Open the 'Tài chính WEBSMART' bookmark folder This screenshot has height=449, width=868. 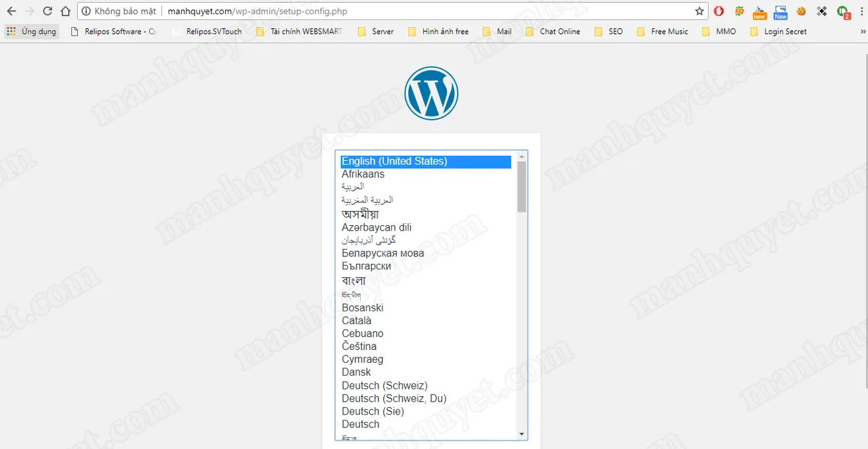(299, 31)
